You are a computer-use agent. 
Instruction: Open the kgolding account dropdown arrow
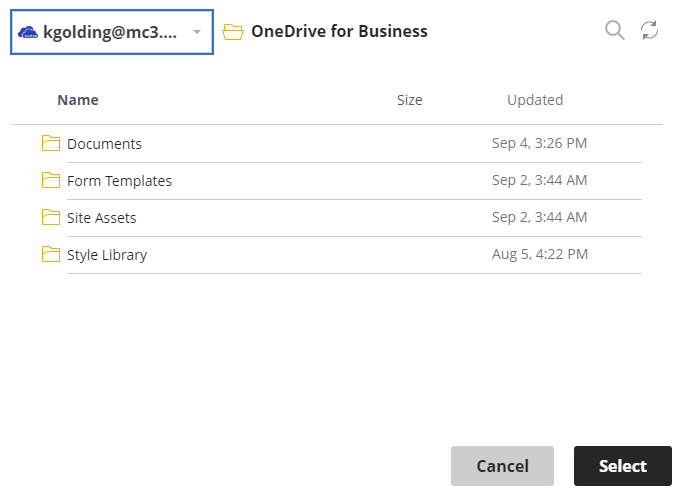pos(197,32)
